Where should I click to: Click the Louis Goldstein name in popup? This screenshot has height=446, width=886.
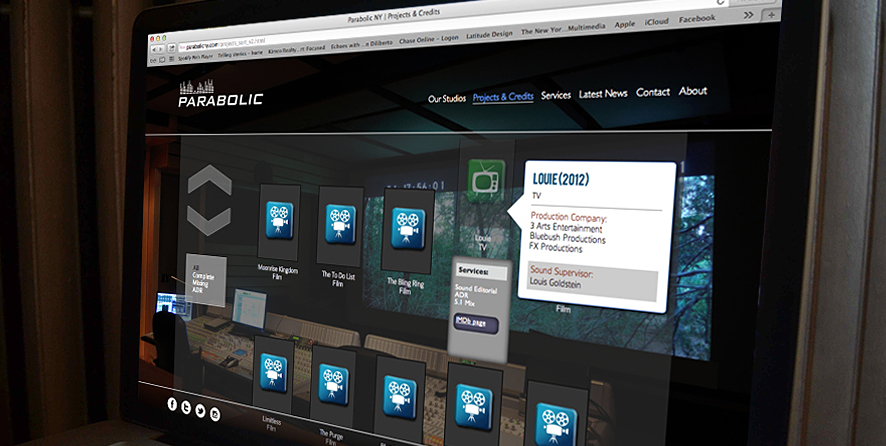[555, 283]
